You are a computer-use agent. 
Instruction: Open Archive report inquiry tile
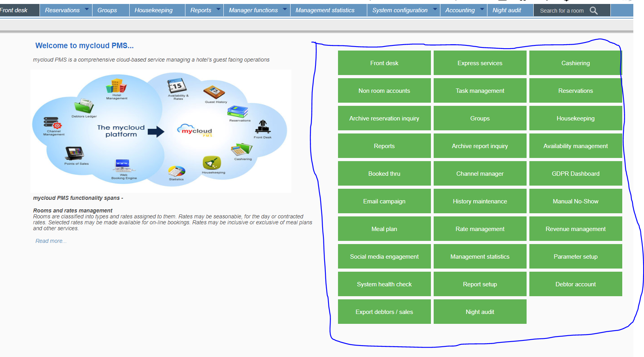click(x=480, y=146)
